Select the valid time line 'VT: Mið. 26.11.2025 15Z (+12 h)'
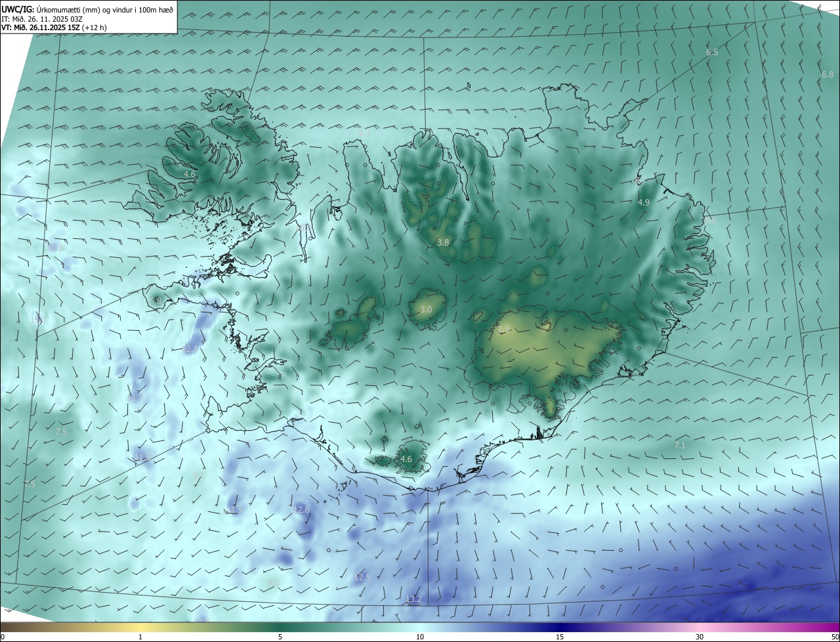Viewport: 840px width, 642px height. 54,28
